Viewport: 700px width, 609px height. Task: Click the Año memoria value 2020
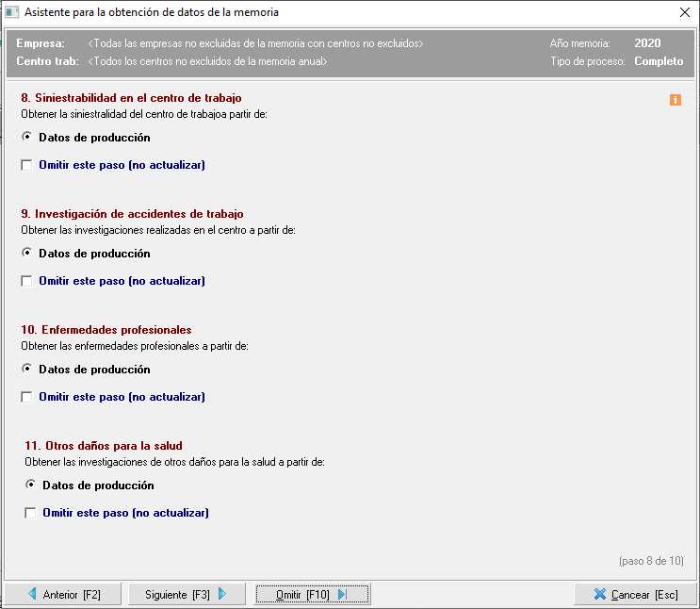(x=647, y=43)
